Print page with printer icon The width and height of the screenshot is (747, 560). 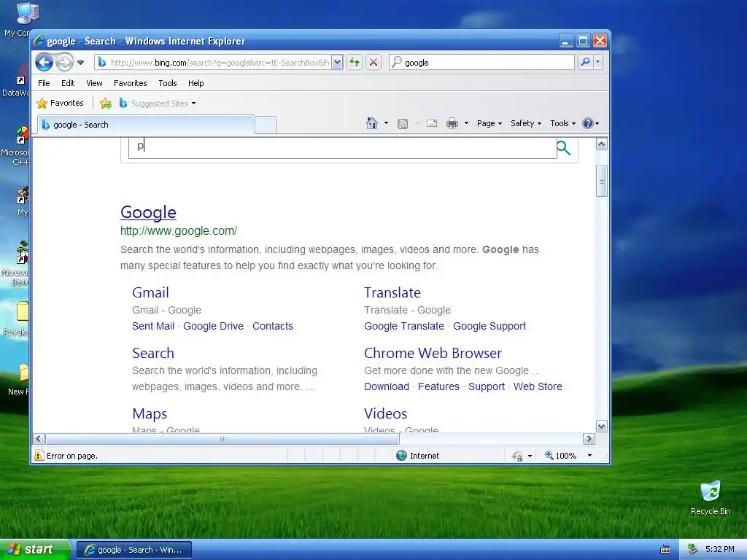(452, 124)
